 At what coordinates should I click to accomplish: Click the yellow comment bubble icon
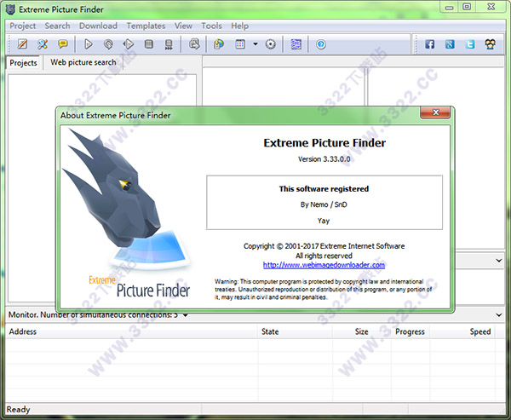click(63, 44)
